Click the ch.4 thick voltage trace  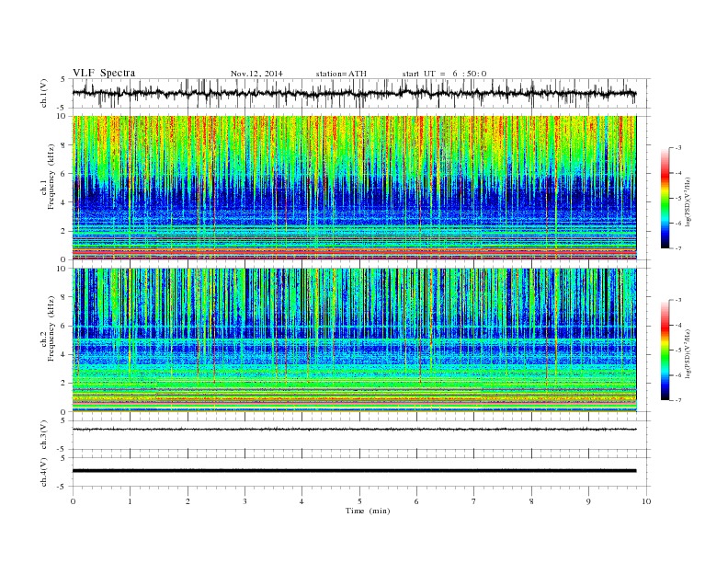coord(354,471)
